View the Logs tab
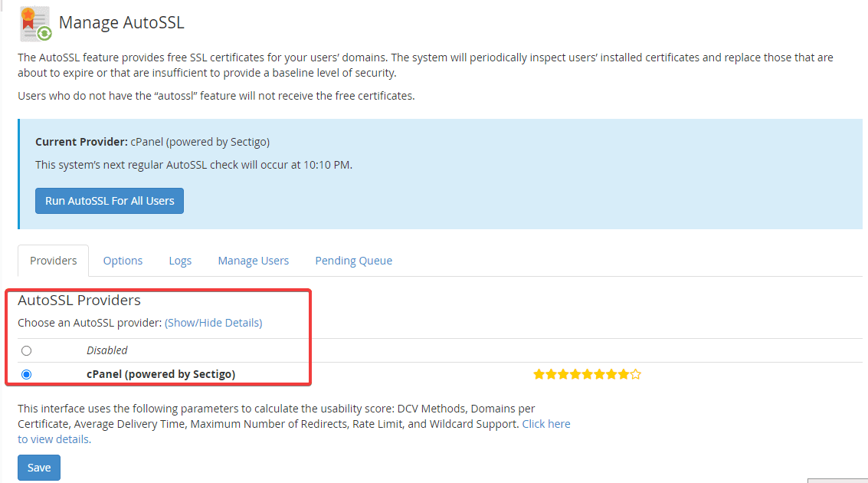This screenshot has height=483, width=868. click(180, 261)
